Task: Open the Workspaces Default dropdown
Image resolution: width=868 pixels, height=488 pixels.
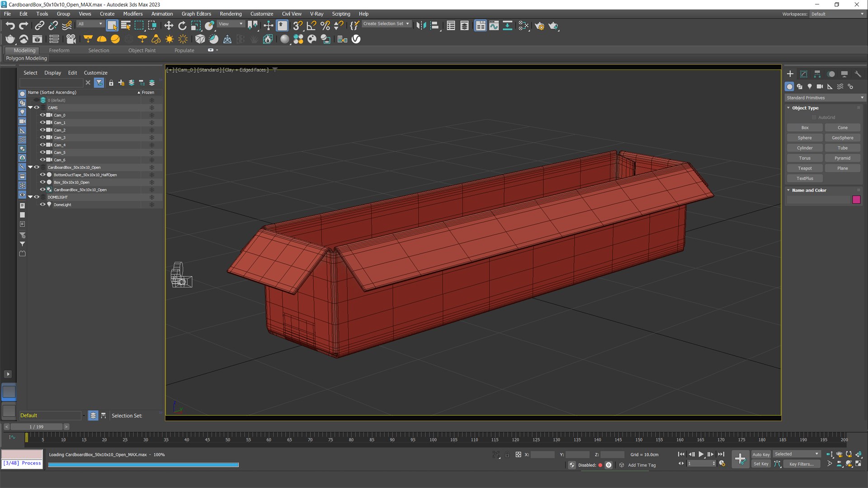Action: 837,14
